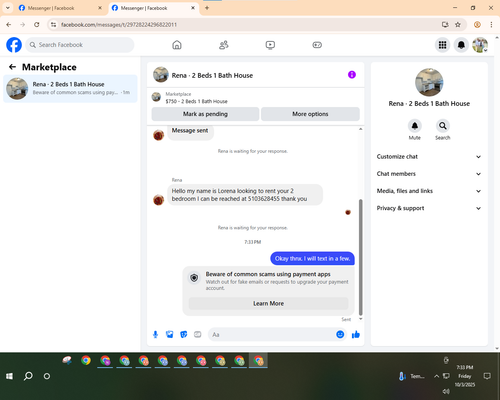Open the emoji picker smiley icon
The width and height of the screenshot is (500, 400).
[340, 334]
